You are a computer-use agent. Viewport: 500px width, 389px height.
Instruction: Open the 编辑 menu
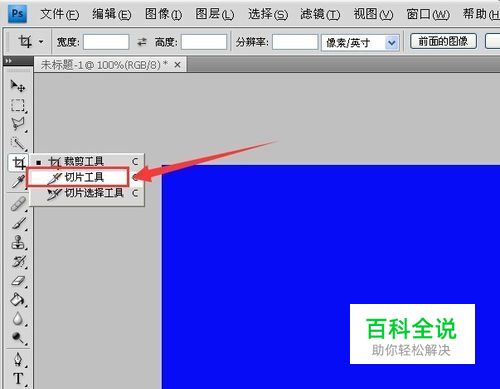pyautogui.click(x=112, y=14)
